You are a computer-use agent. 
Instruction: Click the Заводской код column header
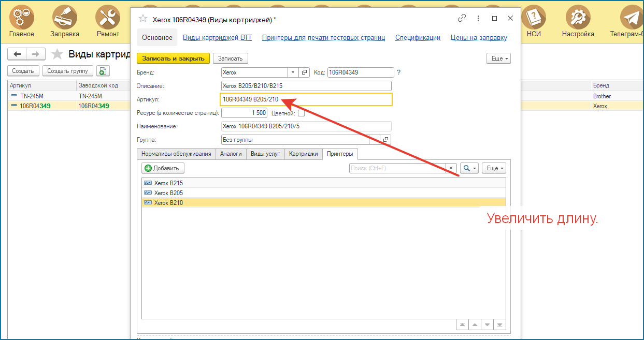click(103, 85)
